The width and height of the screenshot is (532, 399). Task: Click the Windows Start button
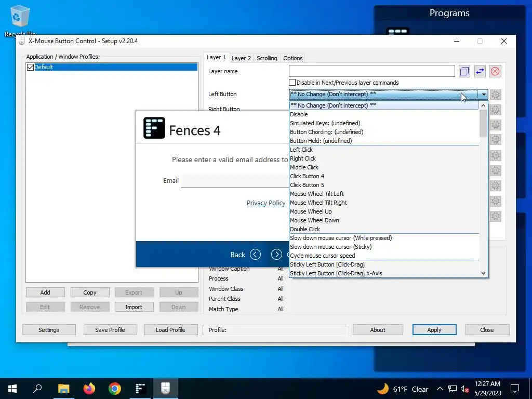pyautogui.click(x=12, y=389)
